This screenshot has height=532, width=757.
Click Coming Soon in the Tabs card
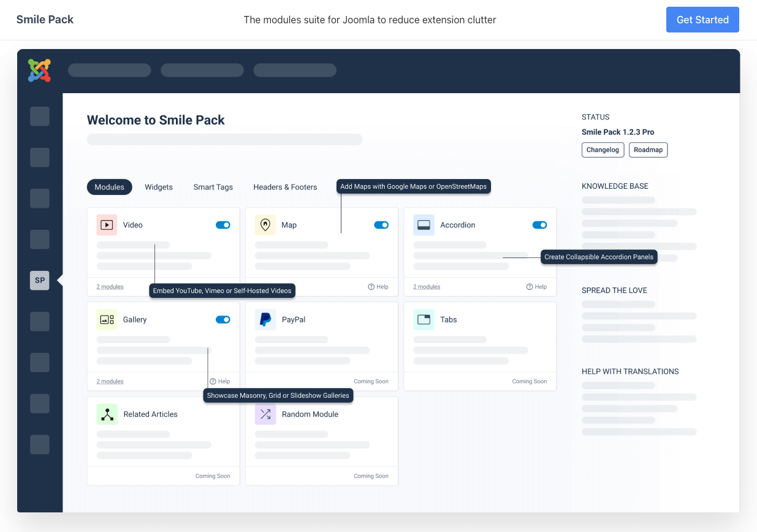530,381
